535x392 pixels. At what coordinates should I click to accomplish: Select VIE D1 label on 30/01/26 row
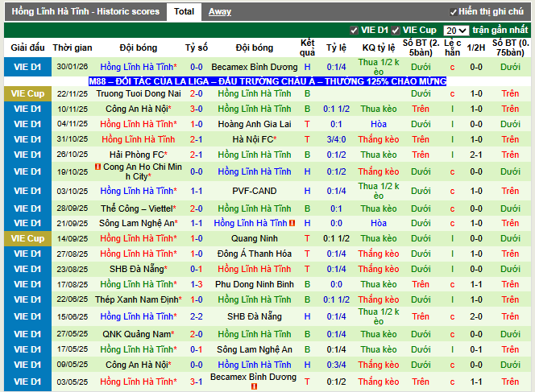coord(27,67)
